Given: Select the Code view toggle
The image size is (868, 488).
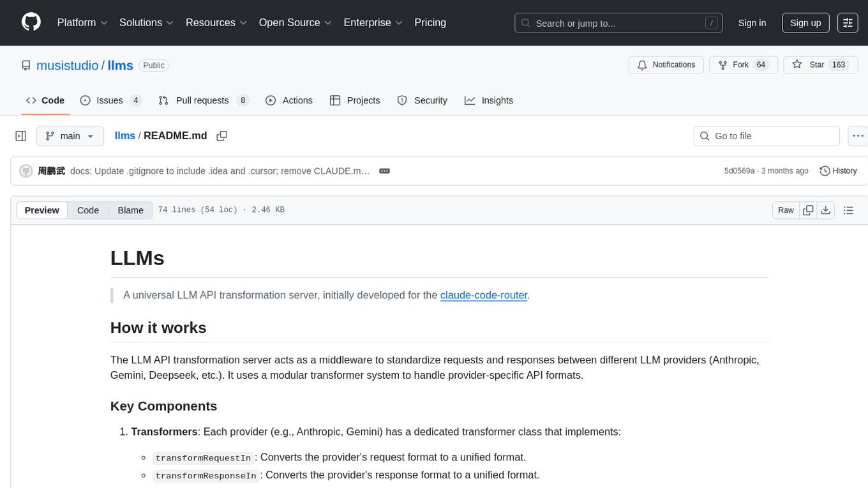Looking at the screenshot, I should click(x=88, y=210).
